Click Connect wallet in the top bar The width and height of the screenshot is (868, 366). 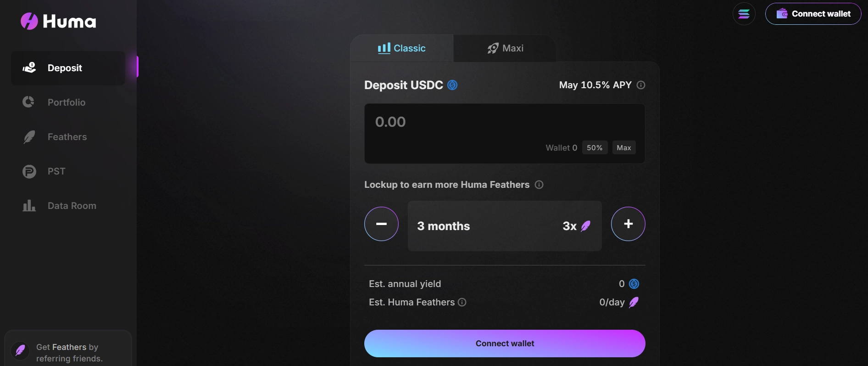tap(813, 14)
